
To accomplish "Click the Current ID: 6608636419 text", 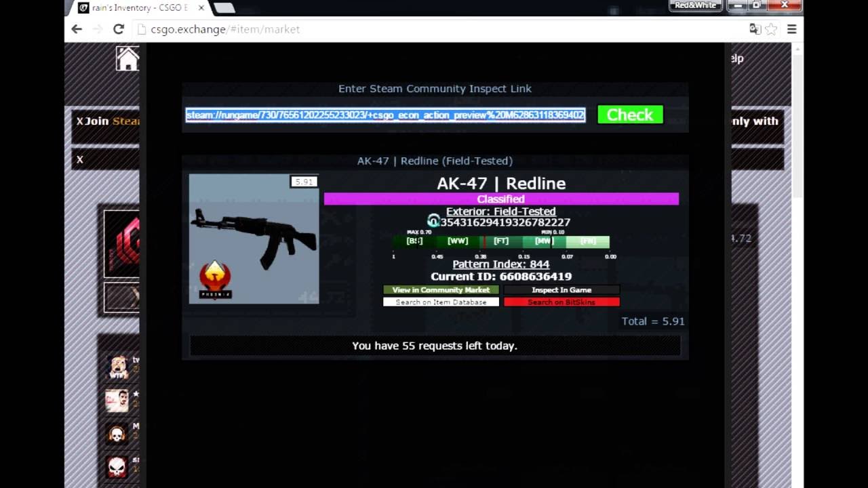I will (501, 277).
